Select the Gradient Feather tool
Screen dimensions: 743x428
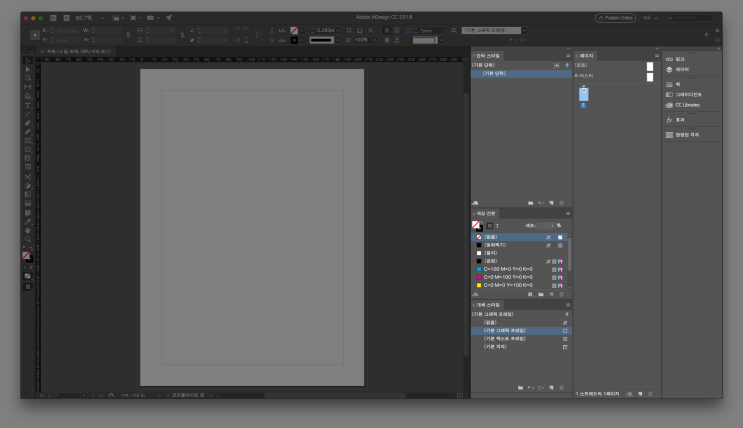coord(28,203)
